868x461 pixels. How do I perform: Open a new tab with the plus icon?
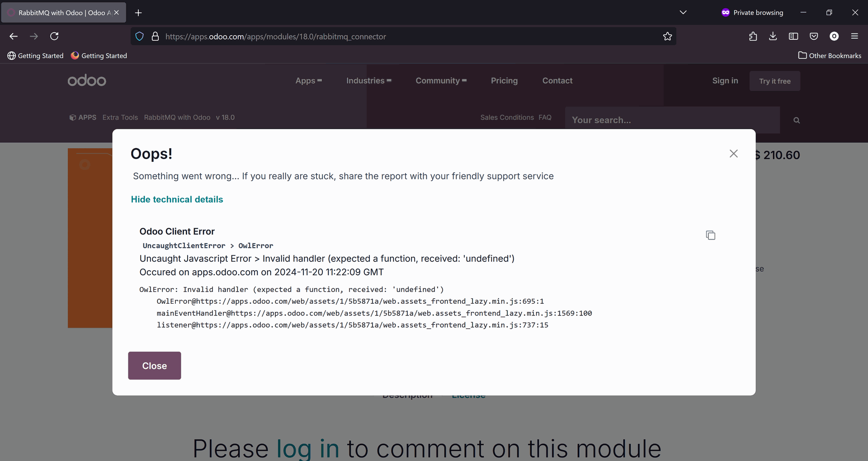(x=138, y=13)
